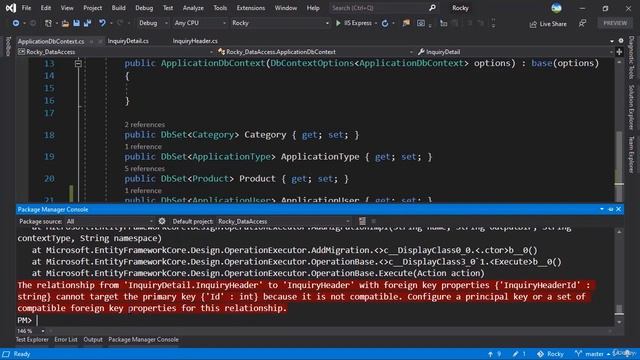Open the master branch selector

592,354
